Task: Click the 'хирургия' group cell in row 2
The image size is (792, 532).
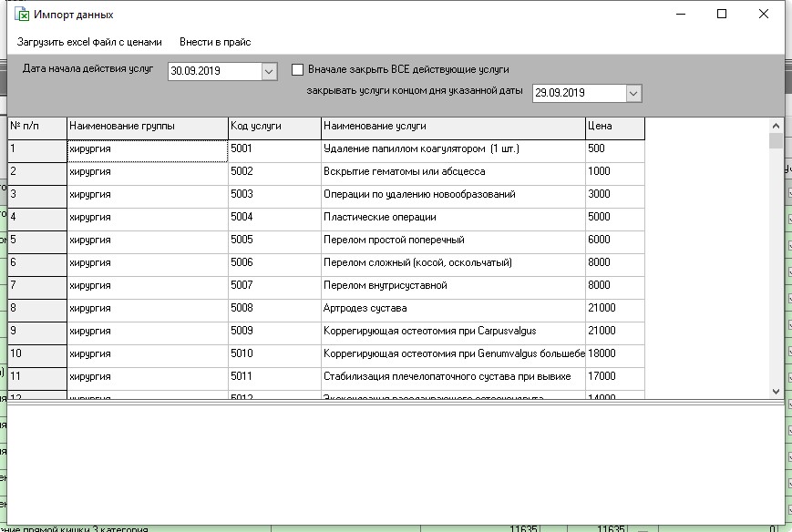Action: tap(146, 172)
